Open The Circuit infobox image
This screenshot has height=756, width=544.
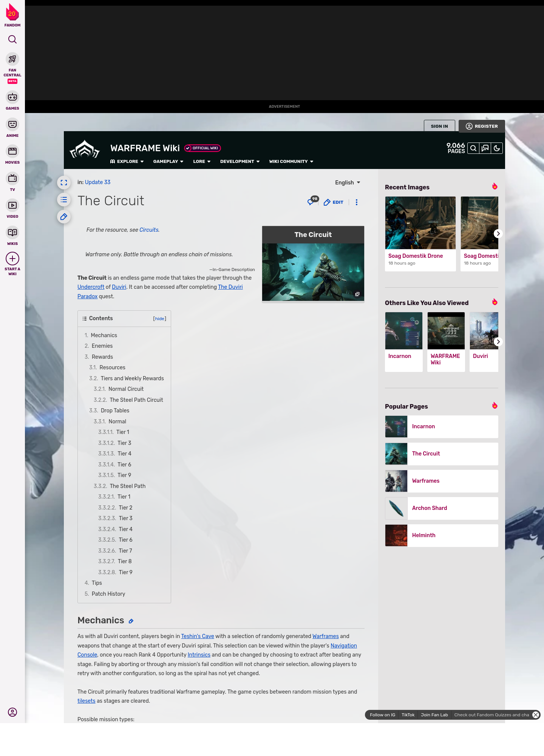coord(313,272)
